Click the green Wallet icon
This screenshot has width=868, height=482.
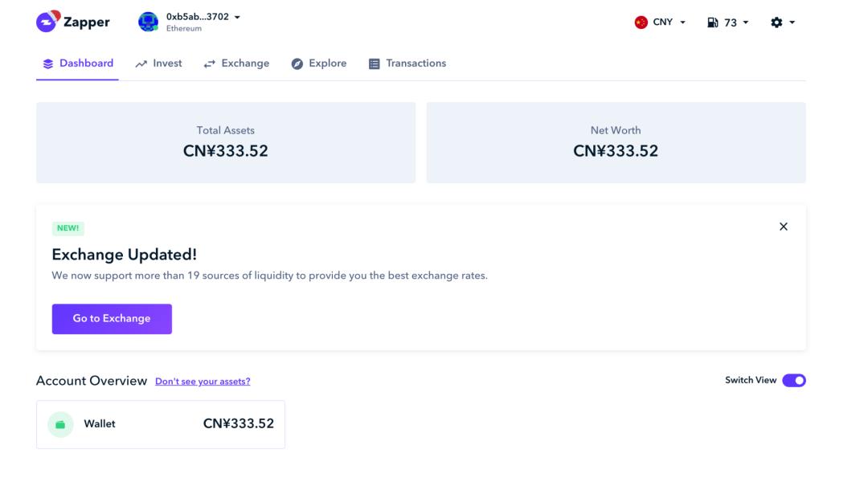click(60, 424)
